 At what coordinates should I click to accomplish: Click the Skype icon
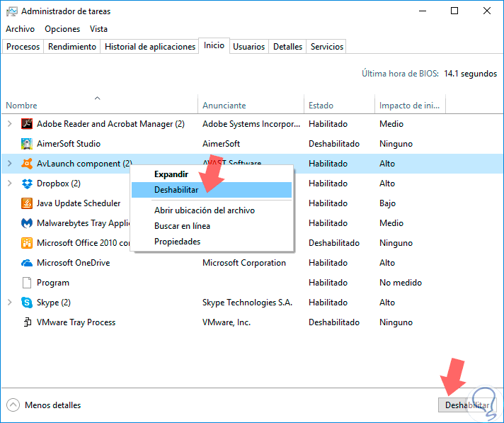pos(27,303)
